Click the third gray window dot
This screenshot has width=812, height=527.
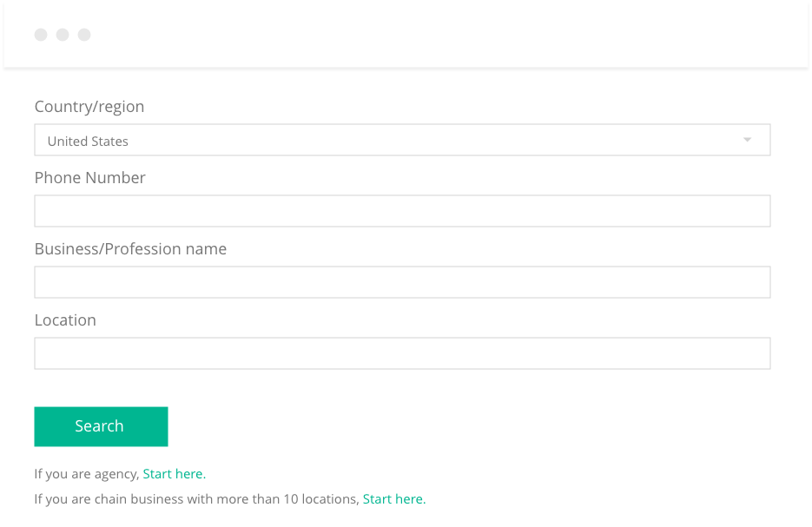pyautogui.click(x=84, y=35)
